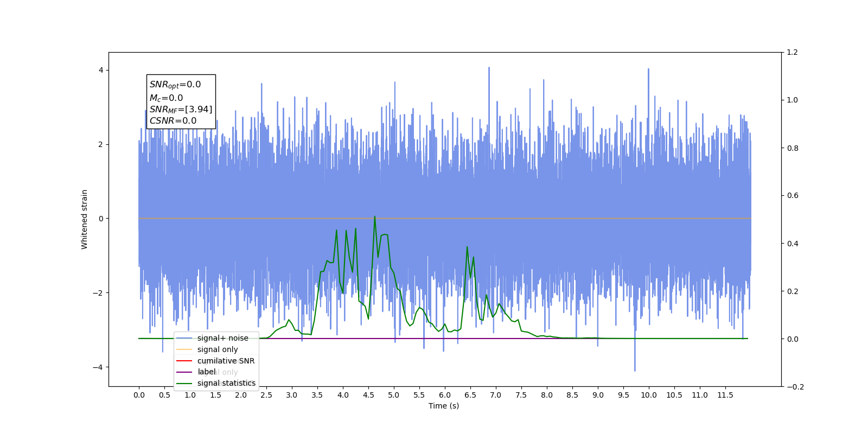This screenshot has height=434, width=868.
Task: Click the 11.0 tick on the time axis
Action: click(x=700, y=395)
